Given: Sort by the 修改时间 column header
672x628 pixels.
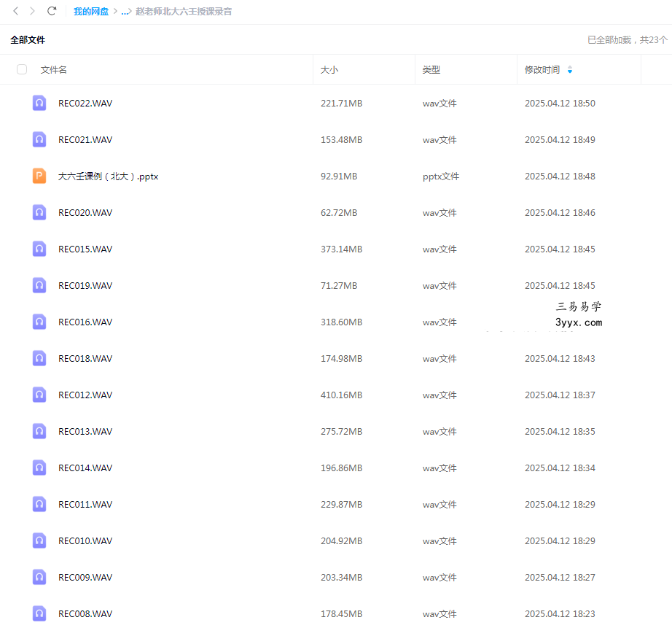Looking at the screenshot, I should coord(542,70).
